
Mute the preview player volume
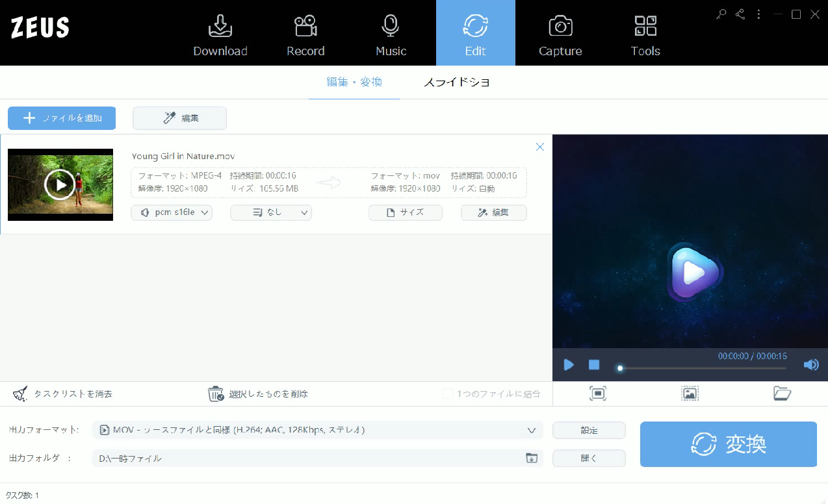click(x=810, y=365)
